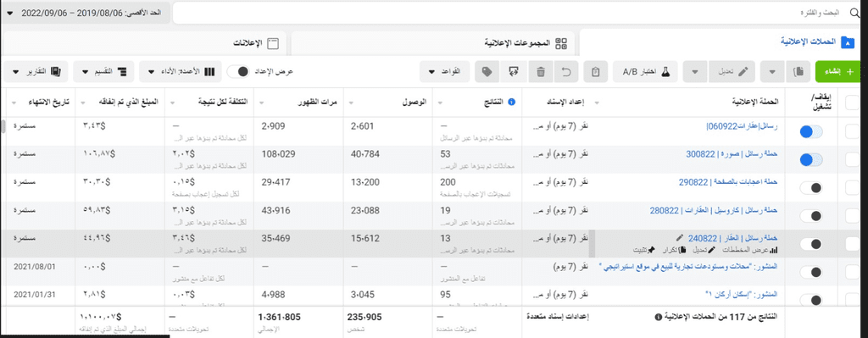Turn on campaign كاروسيل العقارات 280822
This screenshot has height=338, width=868.
point(811,216)
